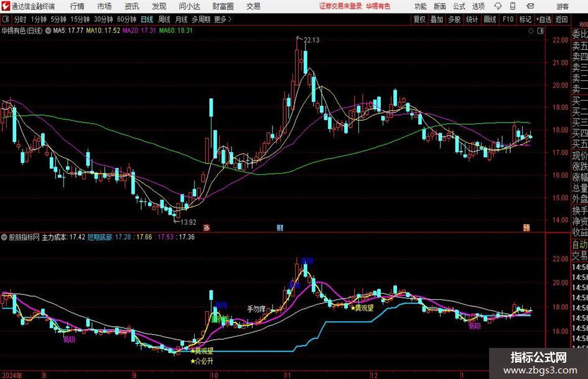The height and width of the screenshot is (379, 588).
Task: Click the 13.92 low price label
Action: (x=189, y=222)
